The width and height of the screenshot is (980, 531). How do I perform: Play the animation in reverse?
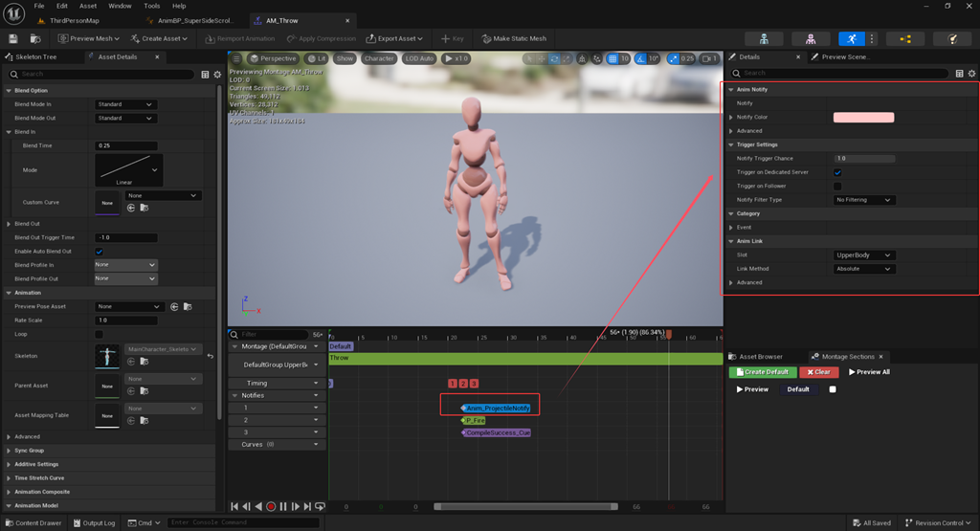tap(258, 507)
